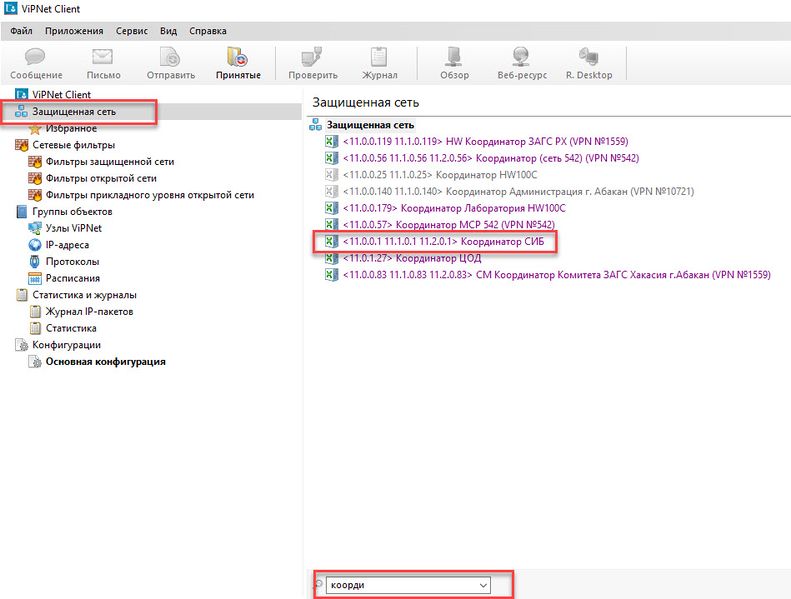791x599 pixels.
Task: Click the Обзор toolbar icon
Action: pyautogui.click(x=454, y=57)
